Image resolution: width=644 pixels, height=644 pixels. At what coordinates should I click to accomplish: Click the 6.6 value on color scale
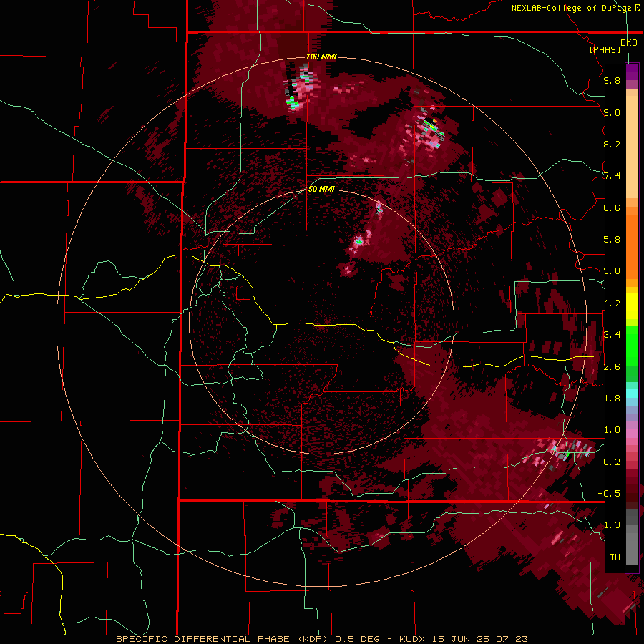(x=612, y=208)
